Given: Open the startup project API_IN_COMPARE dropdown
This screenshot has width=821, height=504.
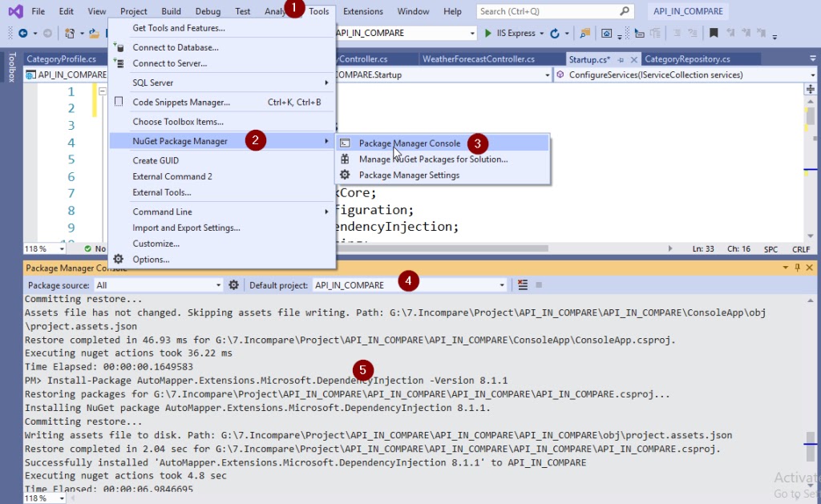Looking at the screenshot, I should [x=471, y=33].
